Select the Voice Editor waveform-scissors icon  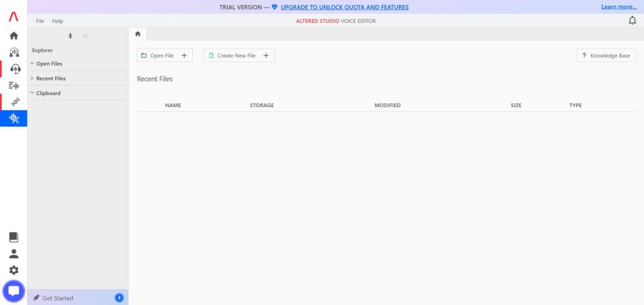[x=14, y=118]
